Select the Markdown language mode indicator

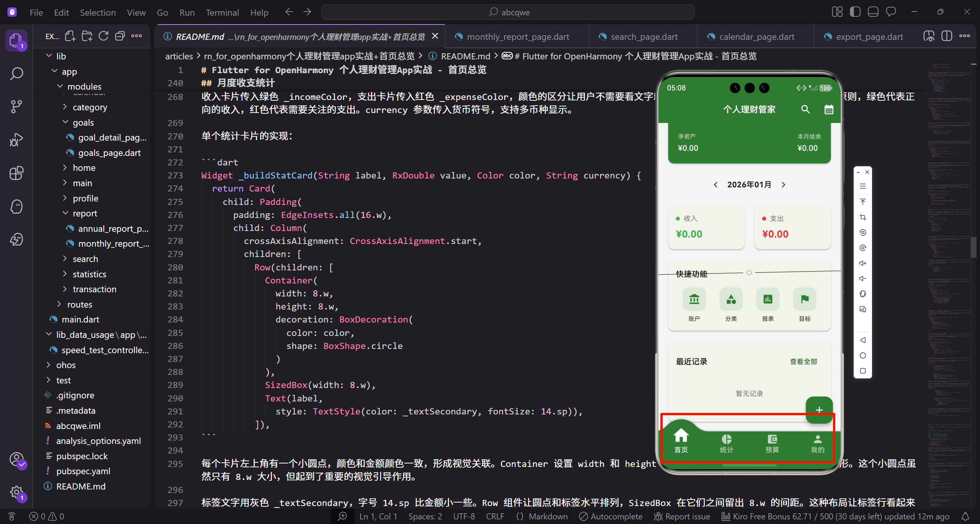click(x=547, y=516)
